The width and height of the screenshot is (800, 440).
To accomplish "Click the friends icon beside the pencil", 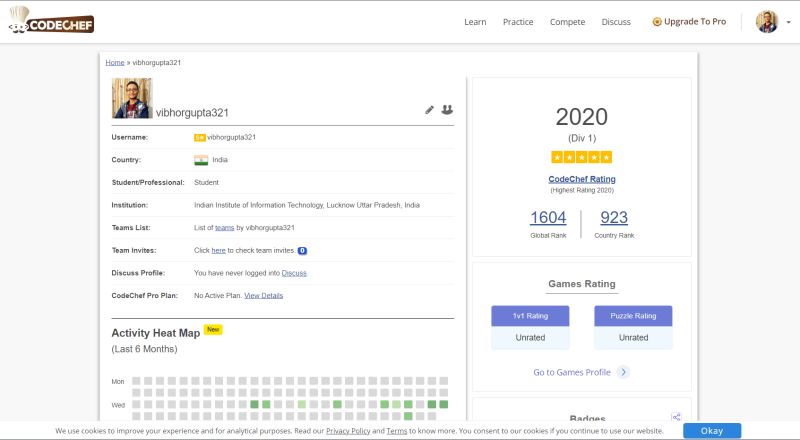I will pyautogui.click(x=447, y=109).
